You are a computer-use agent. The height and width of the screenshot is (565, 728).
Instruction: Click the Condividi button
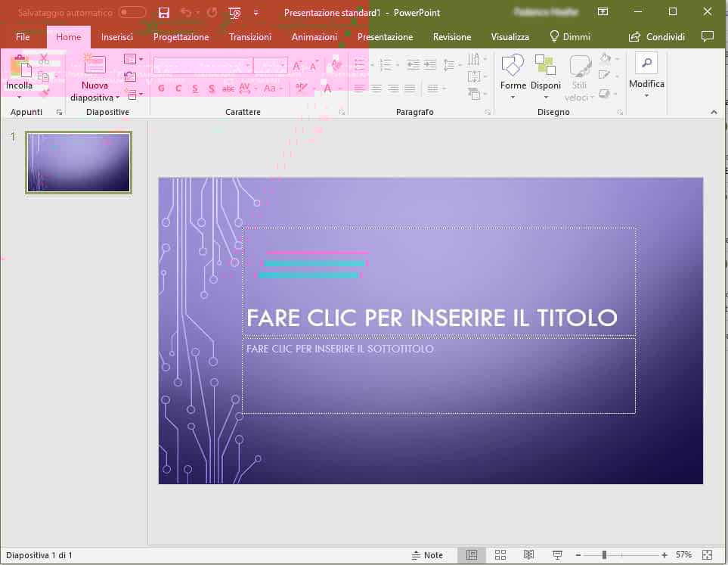[x=656, y=36]
